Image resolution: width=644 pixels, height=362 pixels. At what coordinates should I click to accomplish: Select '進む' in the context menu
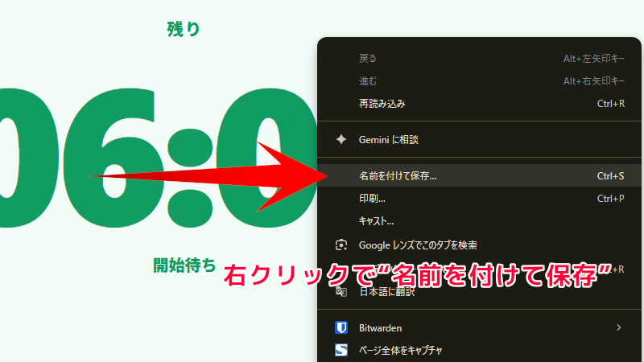479,81
